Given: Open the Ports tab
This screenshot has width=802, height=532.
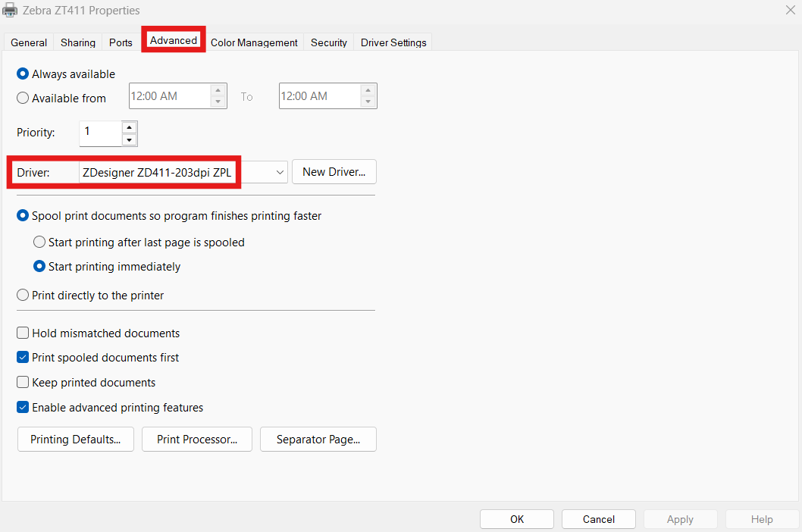Looking at the screenshot, I should [x=121, y=42].
